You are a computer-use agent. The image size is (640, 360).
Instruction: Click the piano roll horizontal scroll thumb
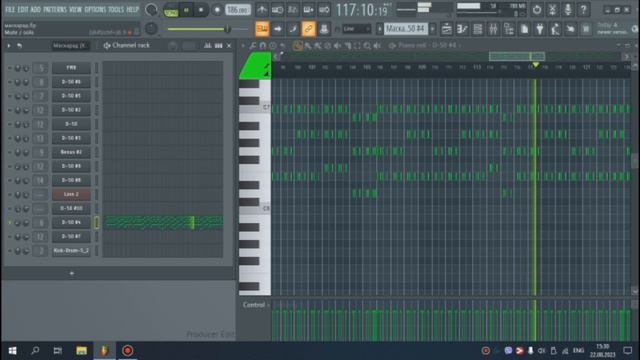(517, 56)
